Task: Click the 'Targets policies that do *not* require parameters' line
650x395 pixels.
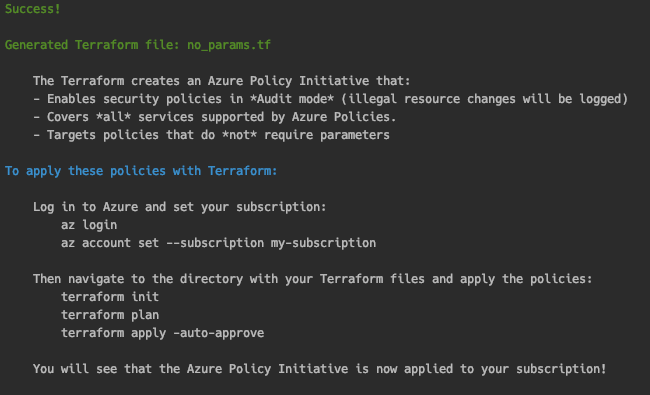Action: 211,135
